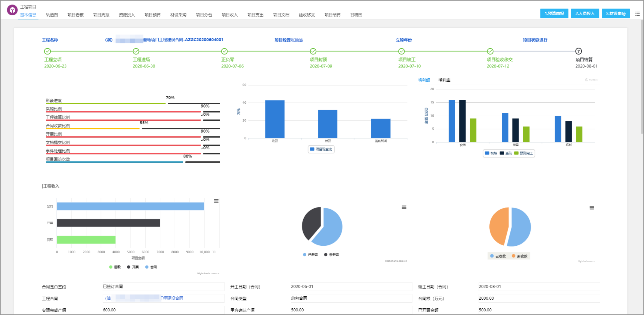Open the list menu icon at top right
This screenshot has height=315, width=644.
pyautogui.click(x=637, y=14)
